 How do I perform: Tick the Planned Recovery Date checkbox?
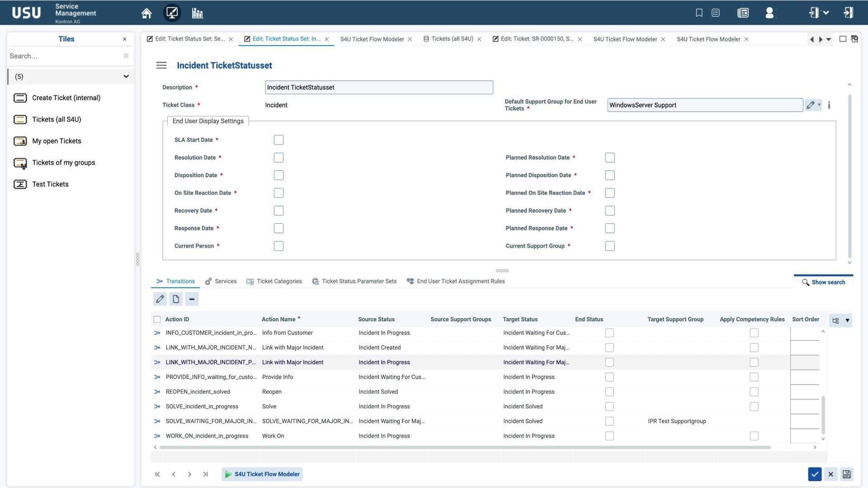click(610, 211)
